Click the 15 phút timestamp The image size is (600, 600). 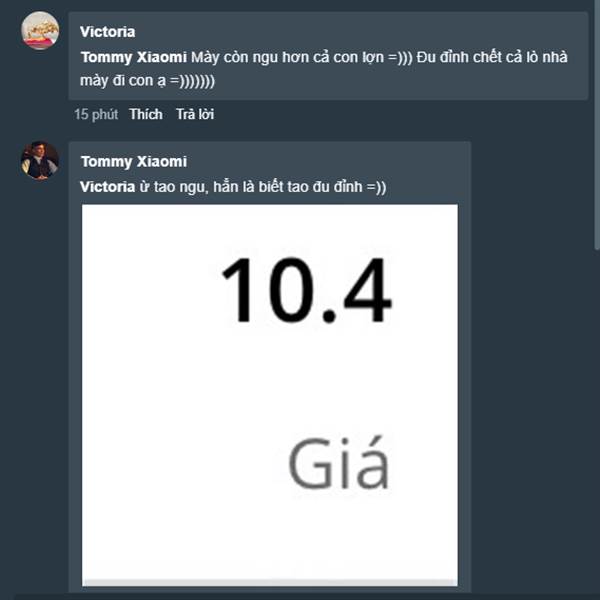(96, 114)
